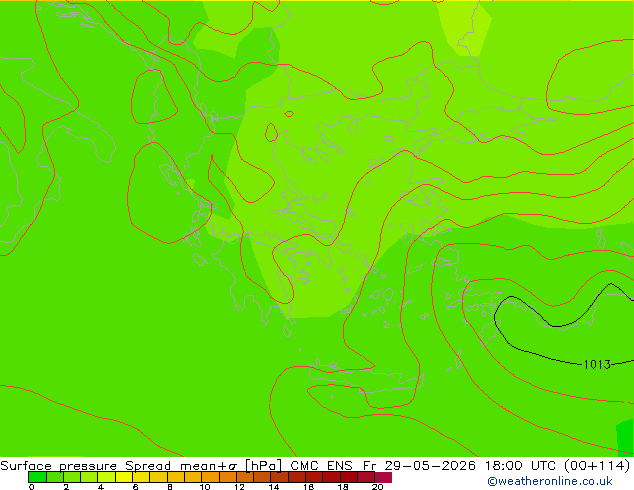Click the scale number 8

point(170,487)
